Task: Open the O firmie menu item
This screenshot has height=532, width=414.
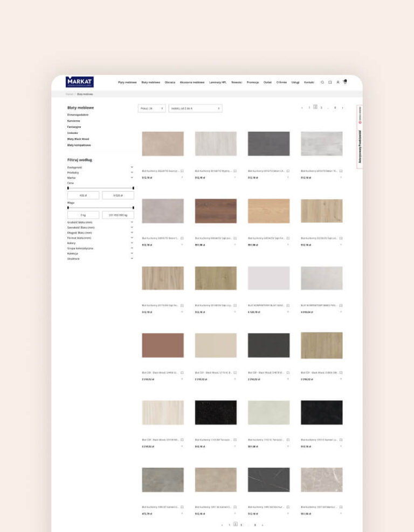Action: (x=281, y=83)
